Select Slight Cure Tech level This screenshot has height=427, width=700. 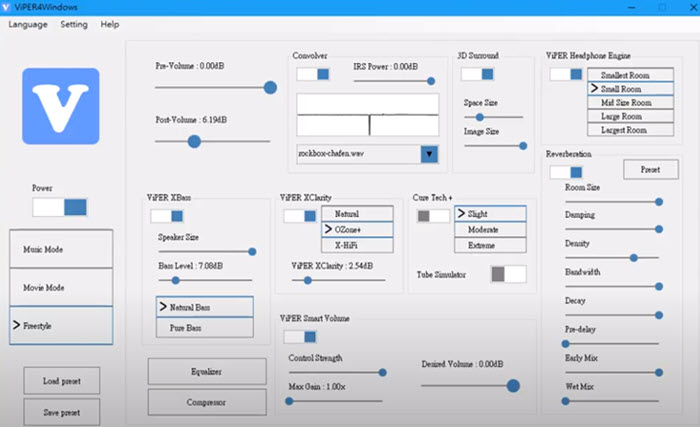[490, 214]
